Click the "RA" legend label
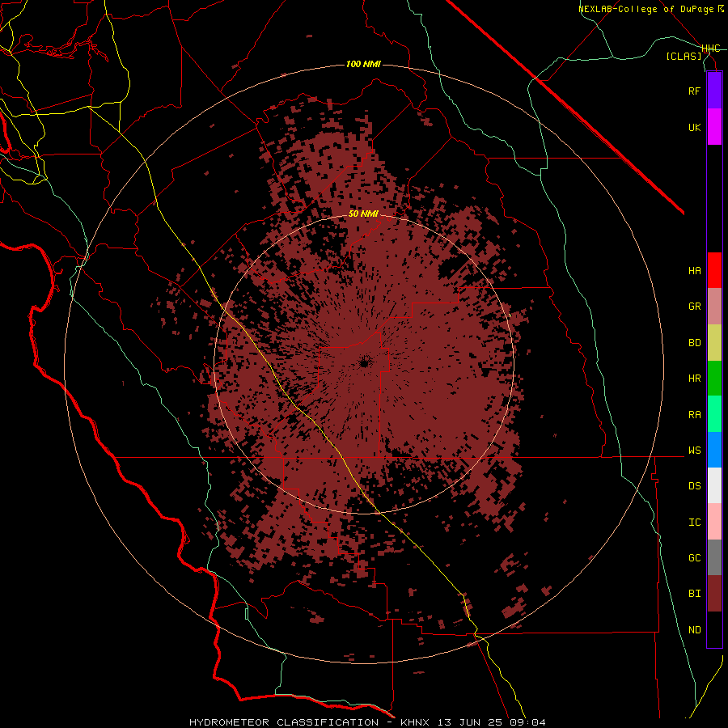The image size is (728, 728). click(x=694, y=414)
